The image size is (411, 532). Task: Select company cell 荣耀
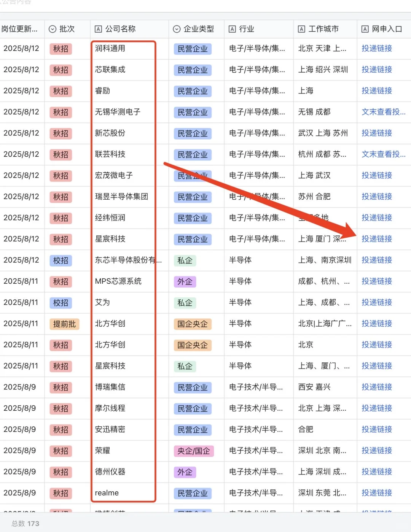[129, 451]
